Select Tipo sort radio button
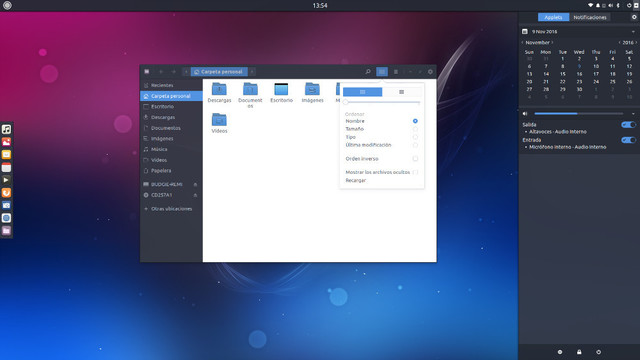The height and width of the screenshot is (360, 640). pyautogui.click(x=415, y=137)
